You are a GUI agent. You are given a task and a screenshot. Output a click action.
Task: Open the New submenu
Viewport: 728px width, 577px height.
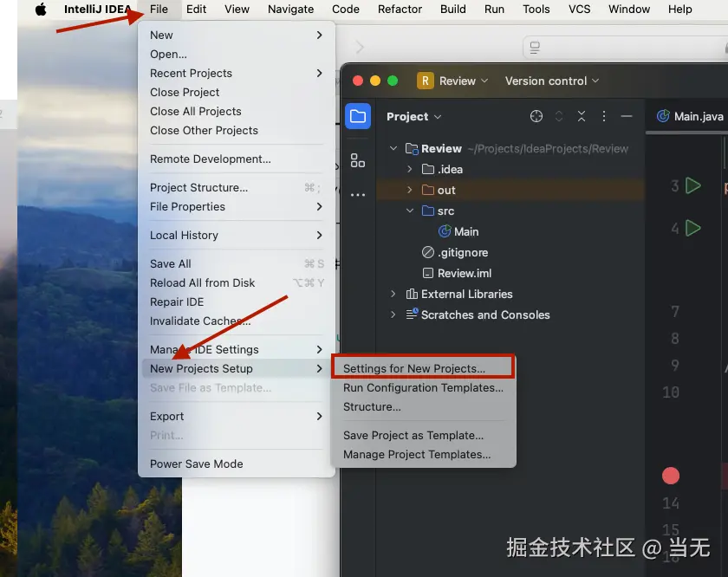(237, 36)
